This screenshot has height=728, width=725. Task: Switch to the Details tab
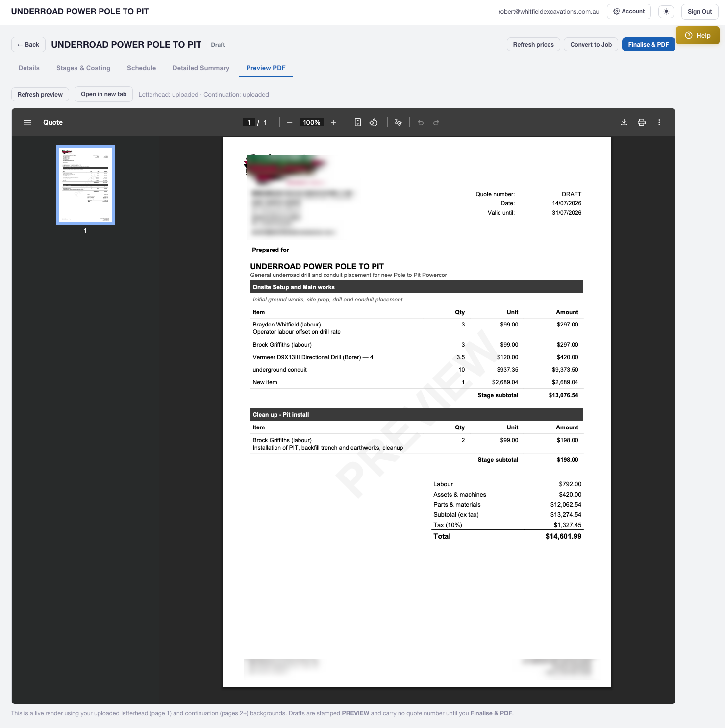click(x=29, y=68)
